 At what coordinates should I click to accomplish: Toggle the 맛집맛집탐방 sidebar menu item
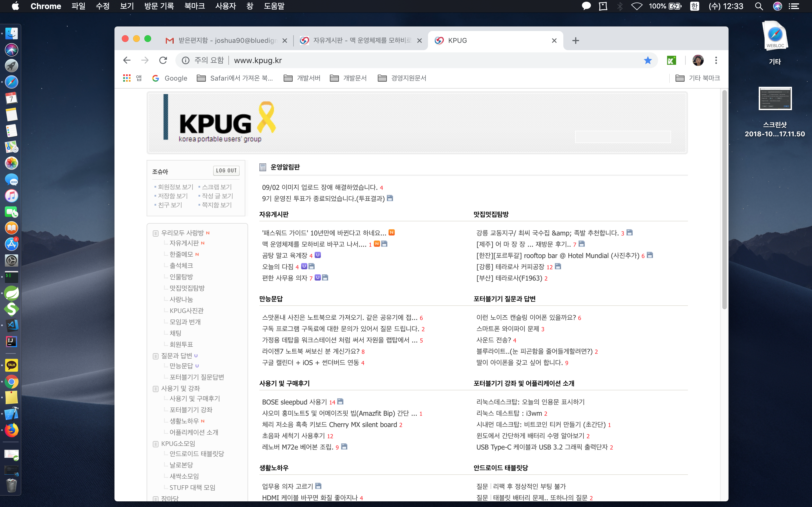(187, 287)
